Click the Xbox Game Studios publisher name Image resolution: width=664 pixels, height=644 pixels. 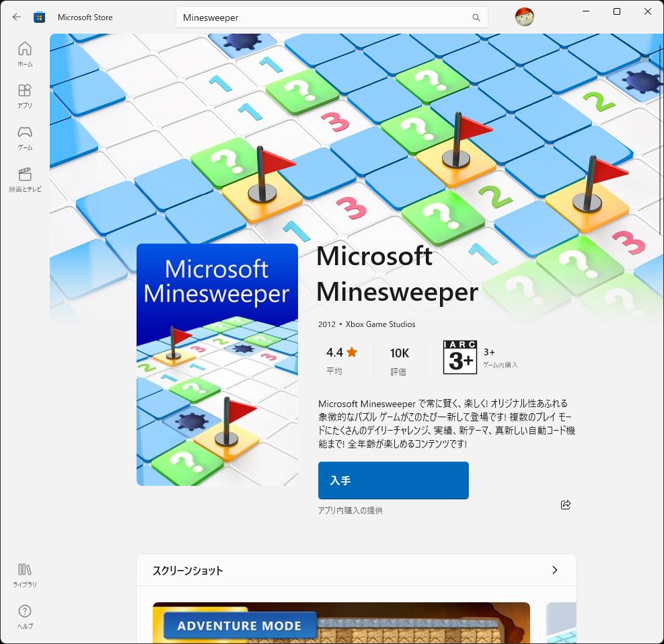(x=380, y=324)
